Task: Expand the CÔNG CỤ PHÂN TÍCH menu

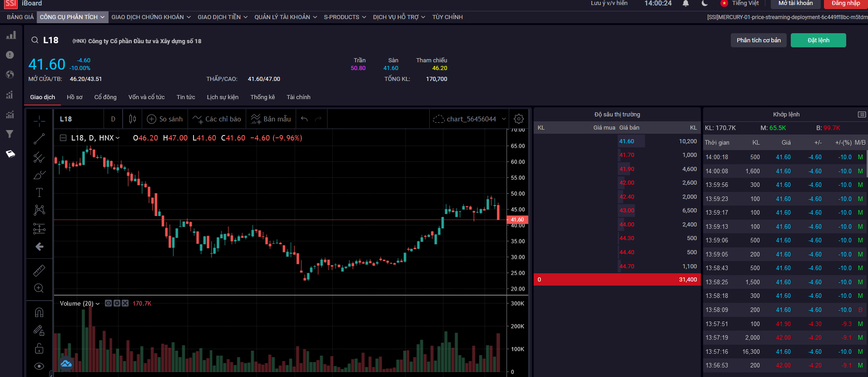Action: 72,17
